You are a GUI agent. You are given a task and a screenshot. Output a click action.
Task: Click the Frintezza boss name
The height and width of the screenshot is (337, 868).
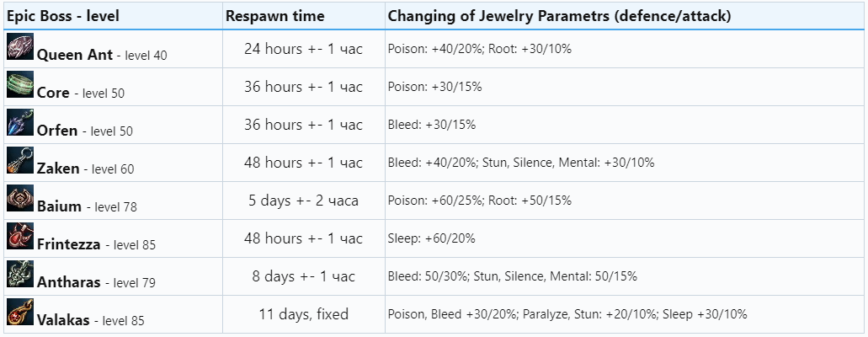click(x=68, y=244)
